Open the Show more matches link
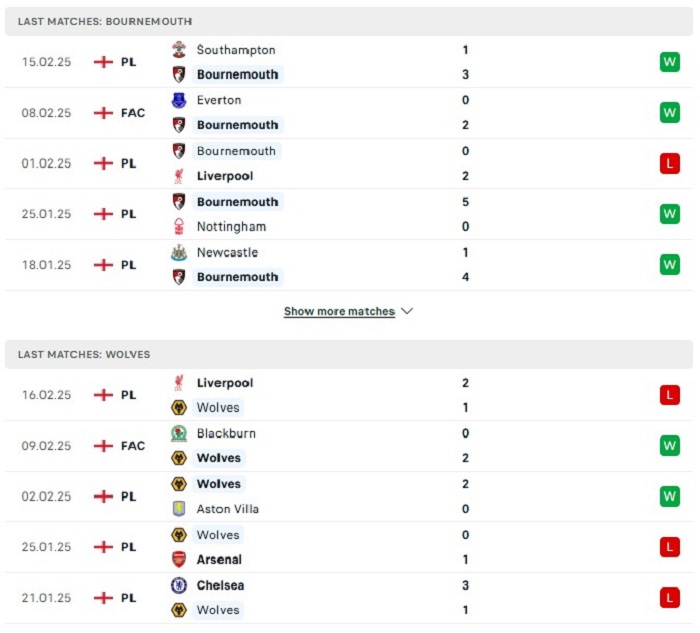This screenshot has height=633, width=700. 339,311
